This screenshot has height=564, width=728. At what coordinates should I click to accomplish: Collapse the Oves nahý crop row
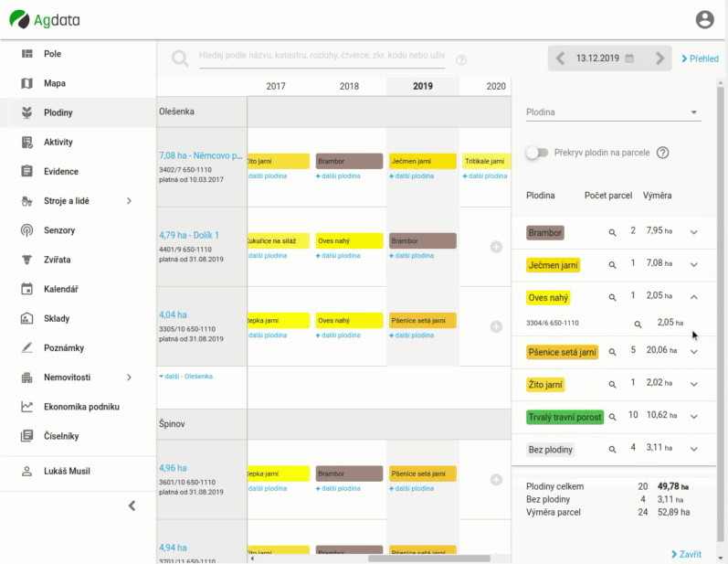pos(693,297)
